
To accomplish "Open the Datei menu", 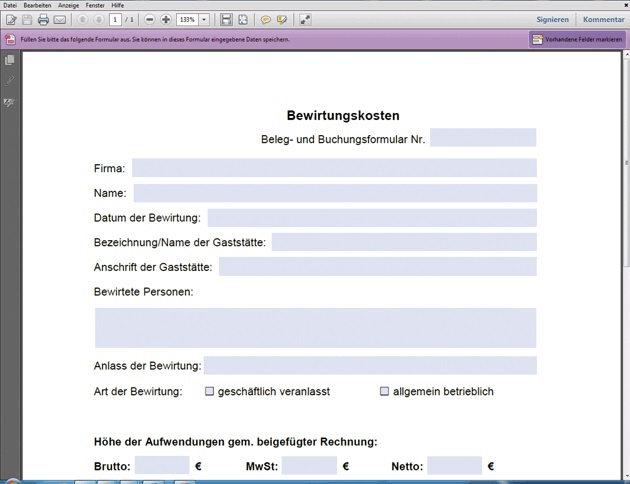I will [x=10, y=5].
